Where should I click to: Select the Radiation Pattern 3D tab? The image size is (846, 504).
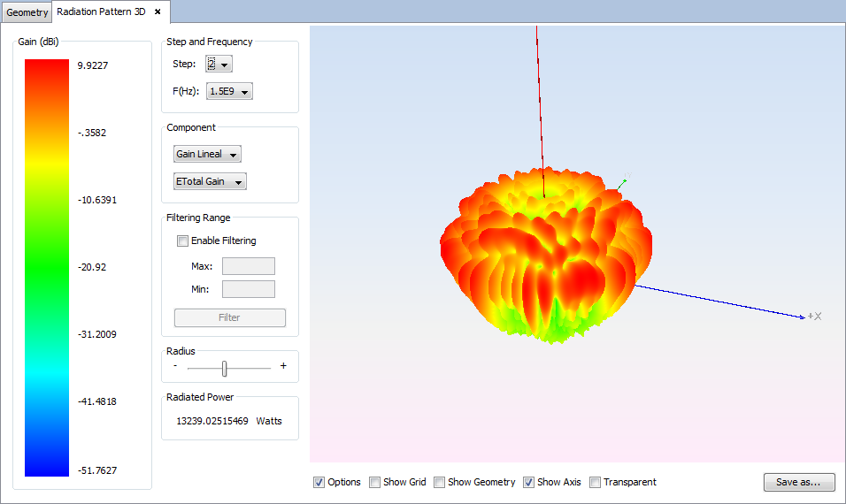coord(101,12)
